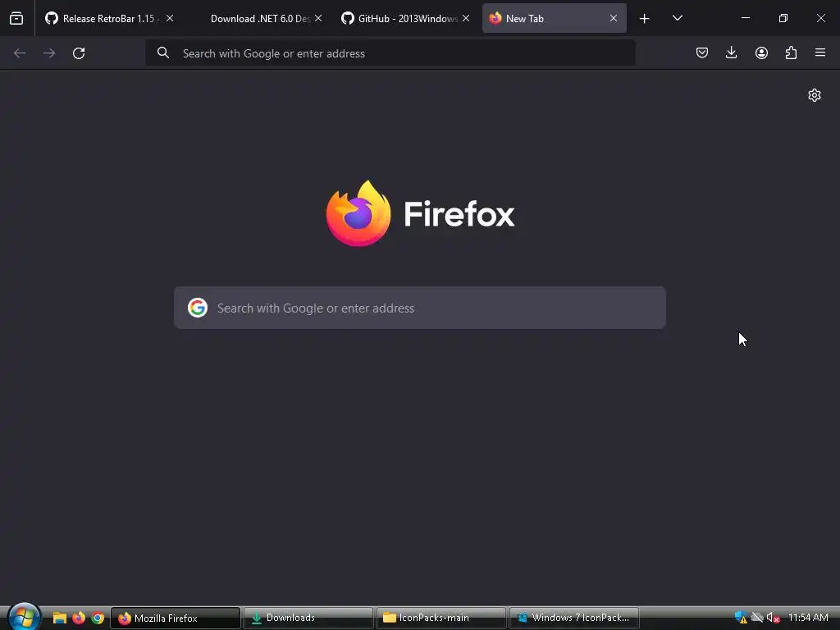Image resolution: width=840 pixels, height=630 pixels.
Task: Minimize the Firefox window
Action: pos(745,18)
